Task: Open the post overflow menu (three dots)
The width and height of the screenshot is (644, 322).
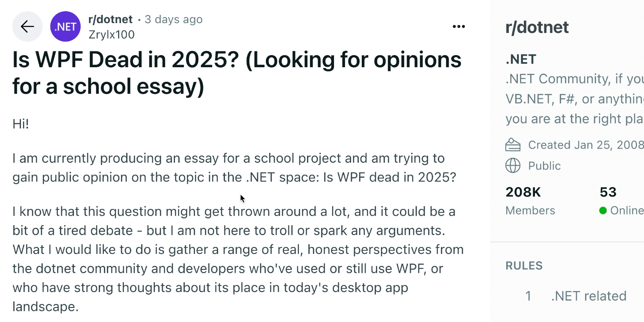Action: 458,26
